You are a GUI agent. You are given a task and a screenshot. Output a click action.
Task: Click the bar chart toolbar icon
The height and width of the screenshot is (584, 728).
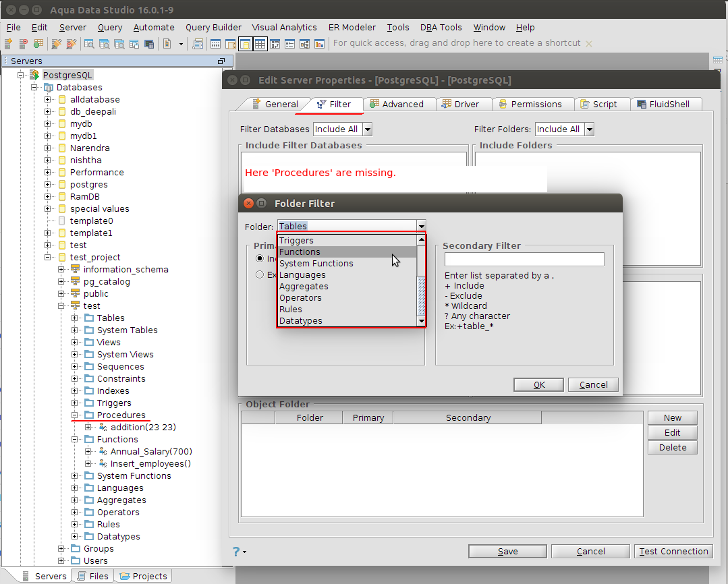pos(319,44)
